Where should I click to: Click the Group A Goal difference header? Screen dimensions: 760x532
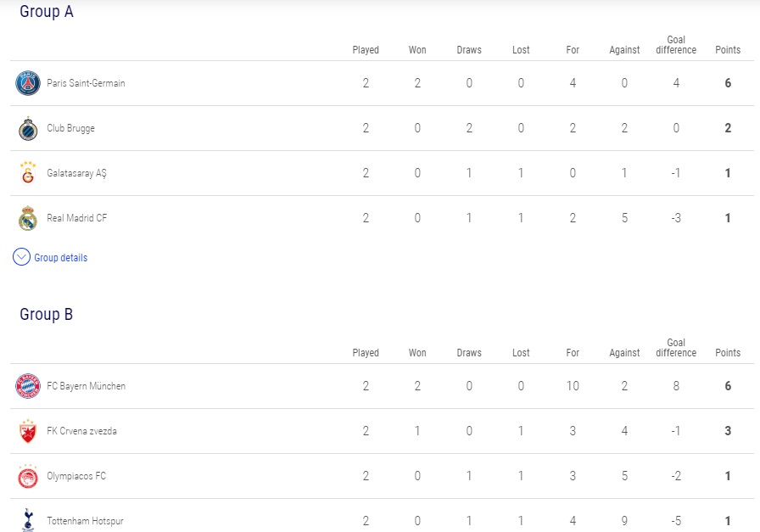coord(676,45)
